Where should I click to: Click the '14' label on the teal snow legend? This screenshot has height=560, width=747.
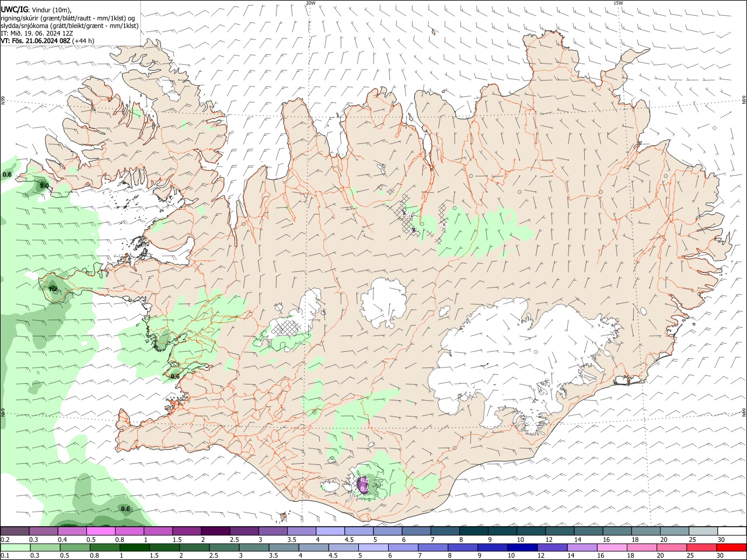[x=578, y=540]
